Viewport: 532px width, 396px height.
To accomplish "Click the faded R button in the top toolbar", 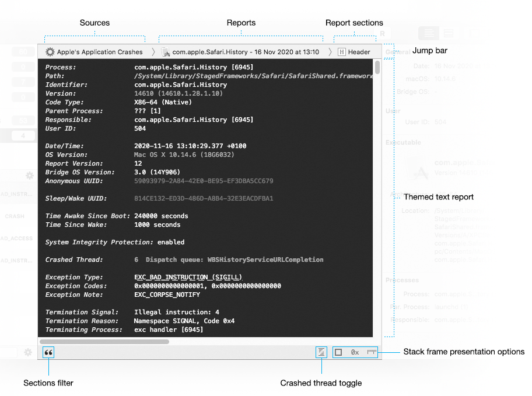I will [x=383, y=34].
